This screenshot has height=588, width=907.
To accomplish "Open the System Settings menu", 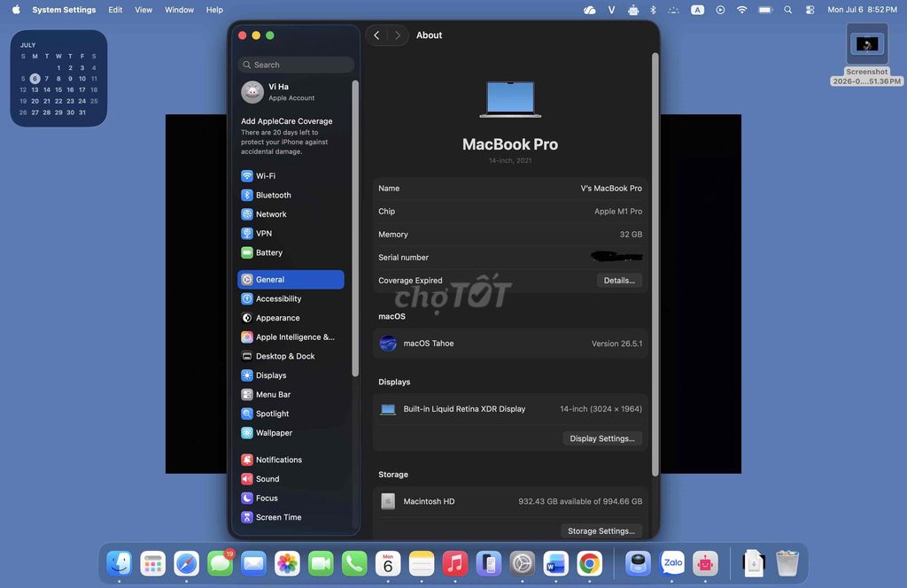I will tap(64, 10).
